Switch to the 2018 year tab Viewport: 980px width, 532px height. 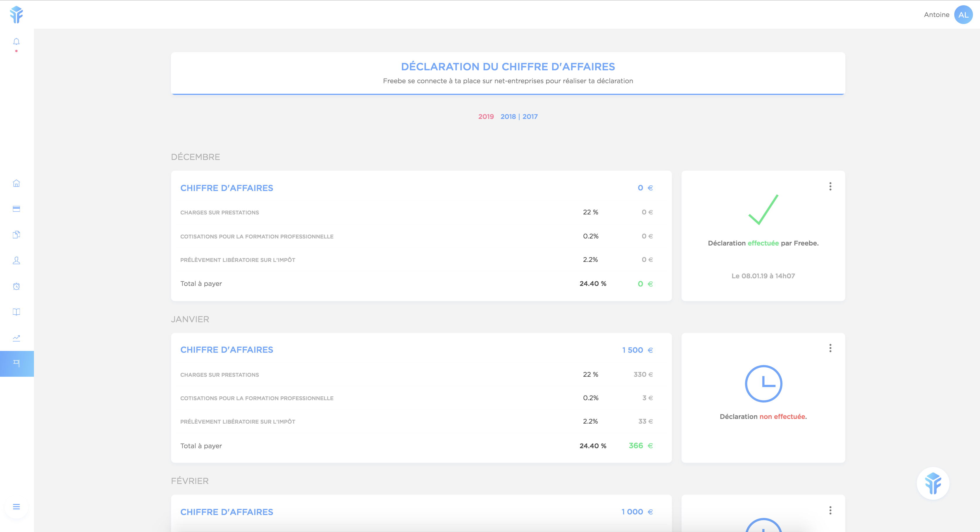(508, 117)
